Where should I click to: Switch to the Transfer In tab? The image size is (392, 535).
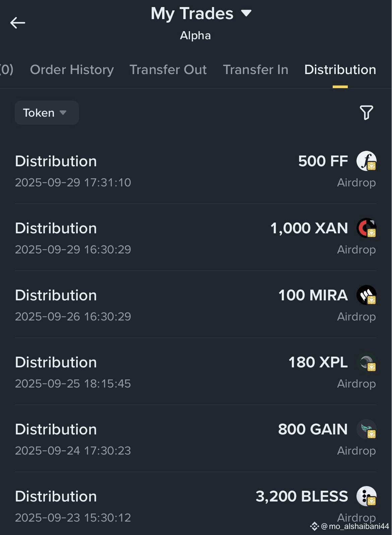click(255, 70)
